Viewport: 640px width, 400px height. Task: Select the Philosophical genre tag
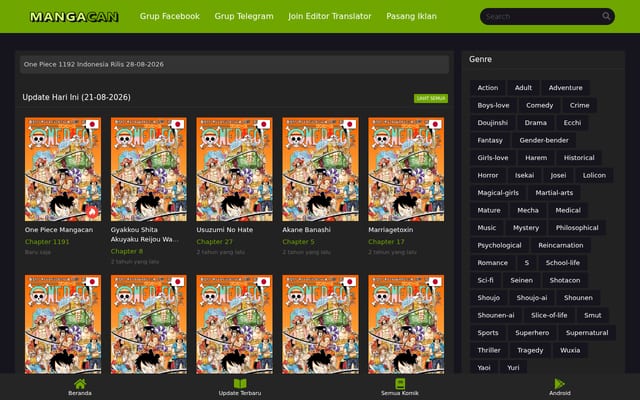pyautogui.click(x=577, y=228)
